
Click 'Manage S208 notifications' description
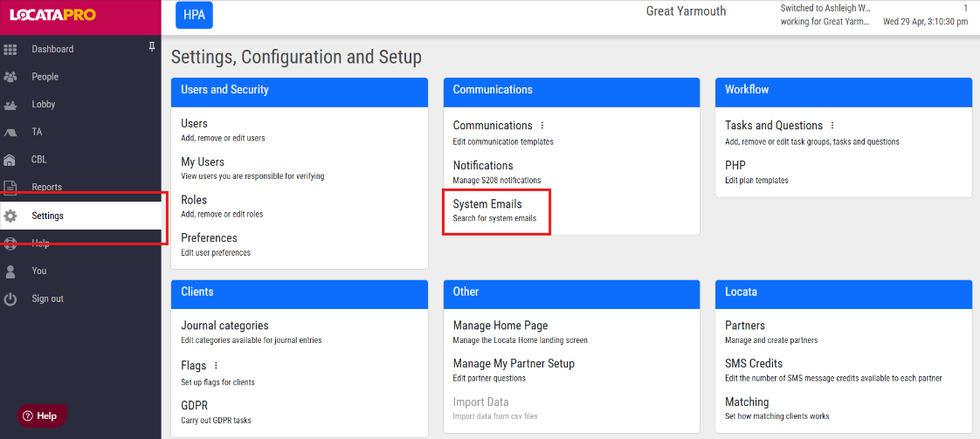pyautogui.click(x=497, y=181)
